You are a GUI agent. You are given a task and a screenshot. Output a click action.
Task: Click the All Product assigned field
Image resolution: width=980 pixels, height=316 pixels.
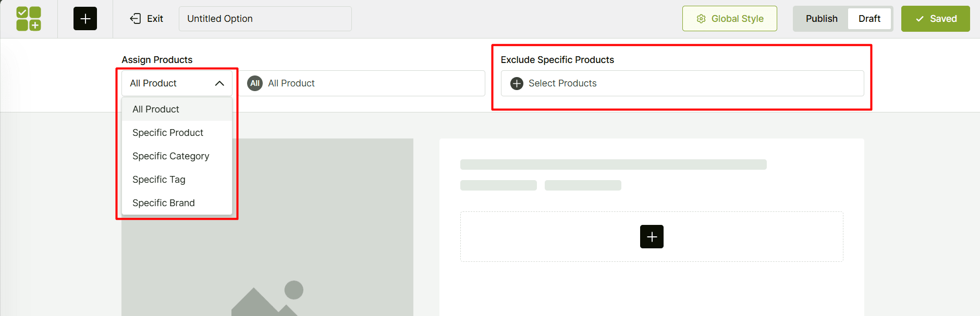click(x=362, y=83)
